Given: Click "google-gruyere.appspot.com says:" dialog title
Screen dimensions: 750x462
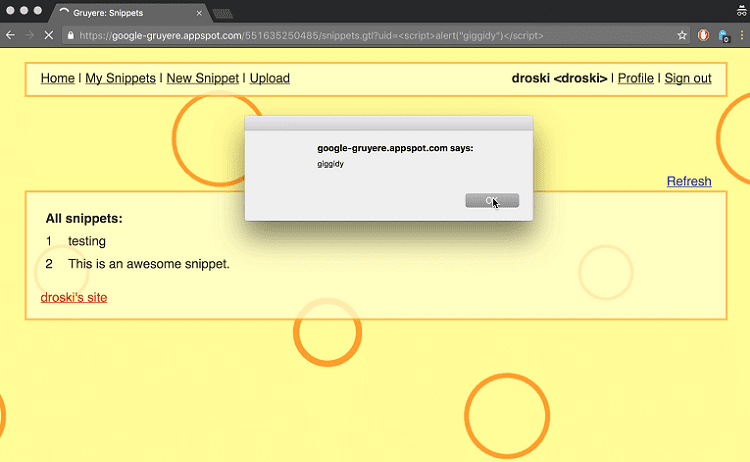Looking at the screenshot, I should tap(395, 148).
